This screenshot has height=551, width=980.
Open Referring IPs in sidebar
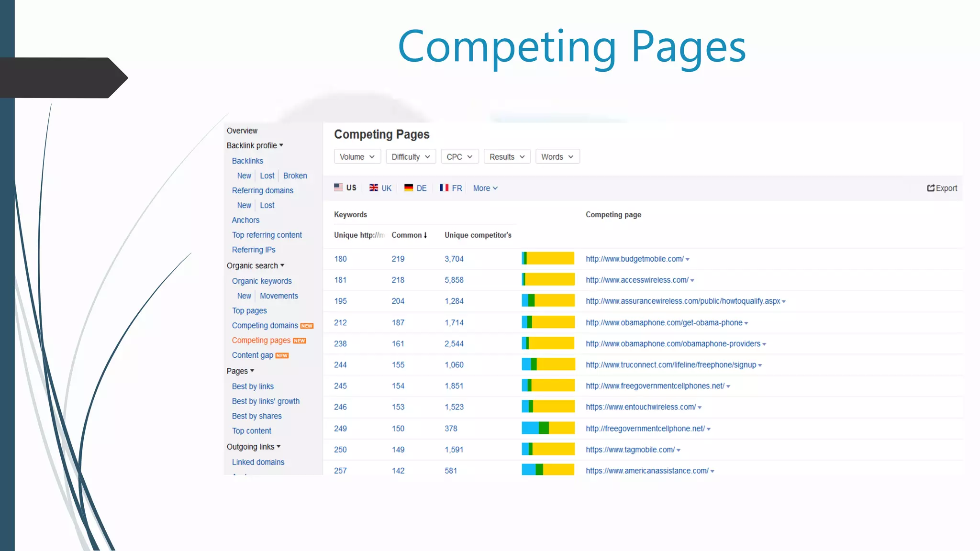(254, 250)
